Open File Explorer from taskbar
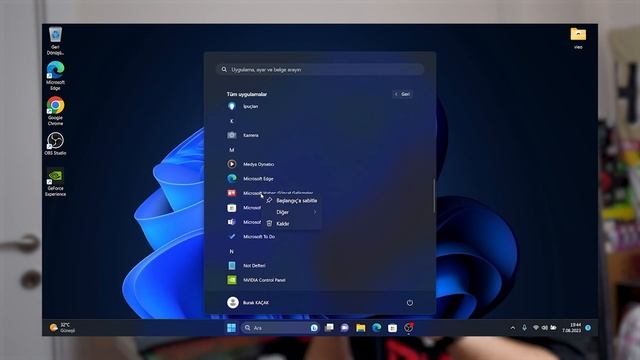Viewport: 640px width, 360px height. coord(360,328)
